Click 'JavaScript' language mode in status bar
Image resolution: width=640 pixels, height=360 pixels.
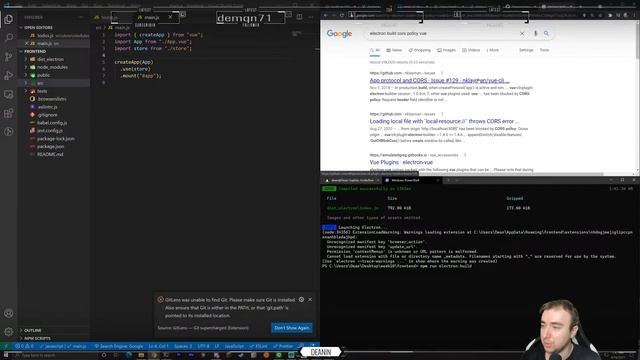pos(234,346)
